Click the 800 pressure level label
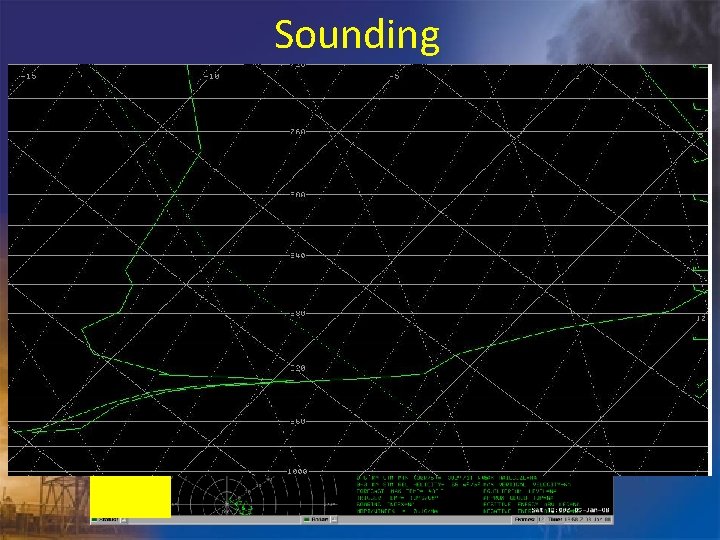 coord(298,195)
